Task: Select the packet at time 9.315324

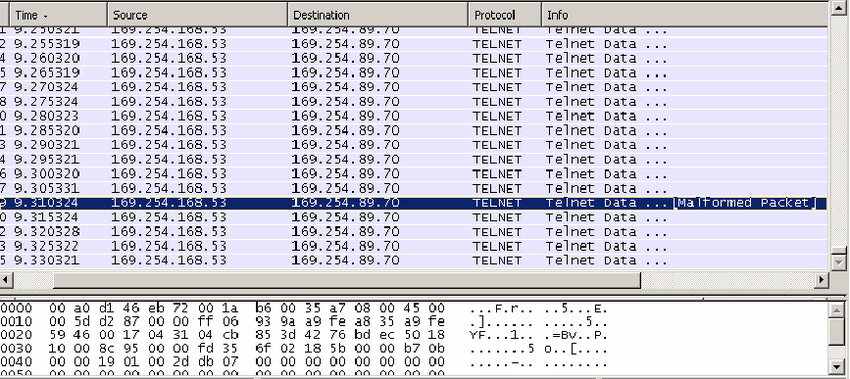Action: coord(414,217)
